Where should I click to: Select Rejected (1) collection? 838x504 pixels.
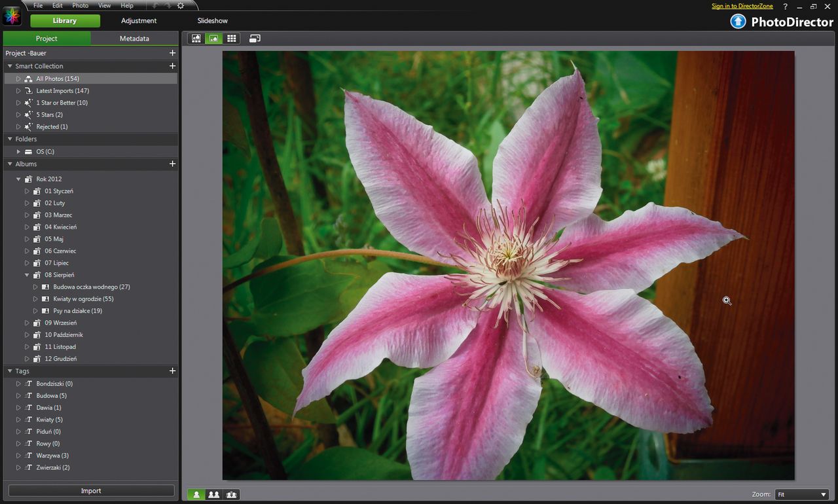pyautogui.click(x=52, y=126)
